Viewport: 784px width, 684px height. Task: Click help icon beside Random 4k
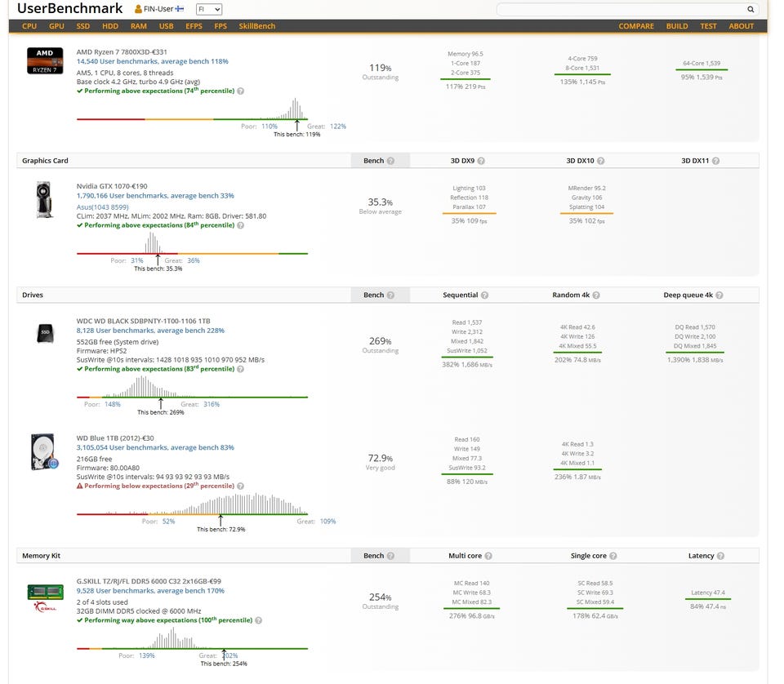596,295
